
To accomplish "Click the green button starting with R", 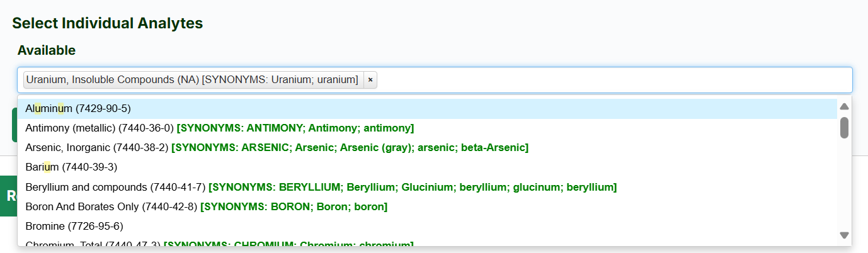I will 8,196.
